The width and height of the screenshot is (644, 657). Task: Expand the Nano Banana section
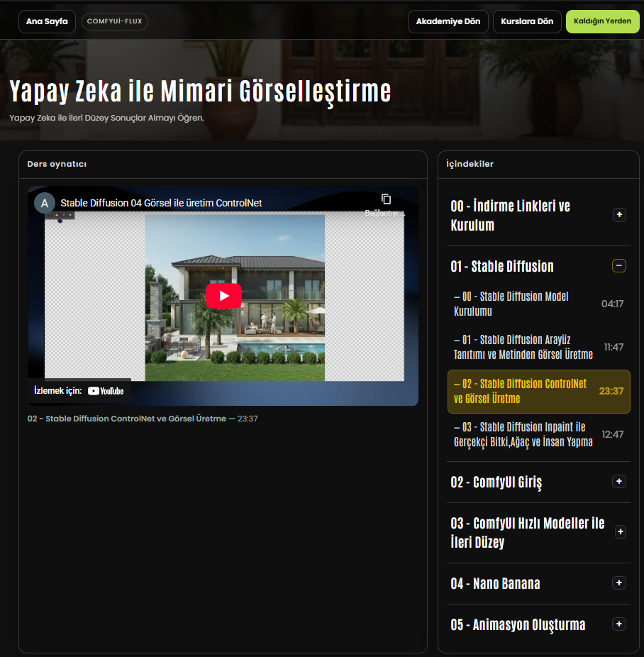pos(619,583)
